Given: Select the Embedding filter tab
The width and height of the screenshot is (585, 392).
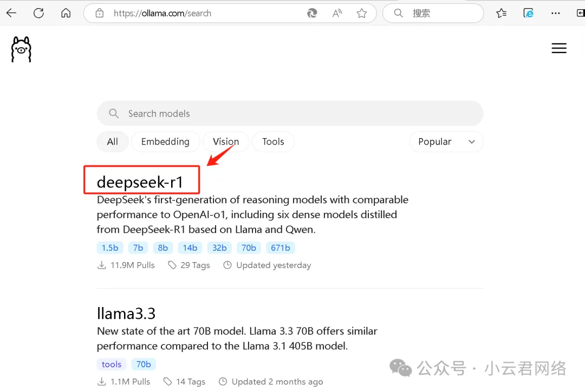Looking at the screenshot, I should 165,142.
